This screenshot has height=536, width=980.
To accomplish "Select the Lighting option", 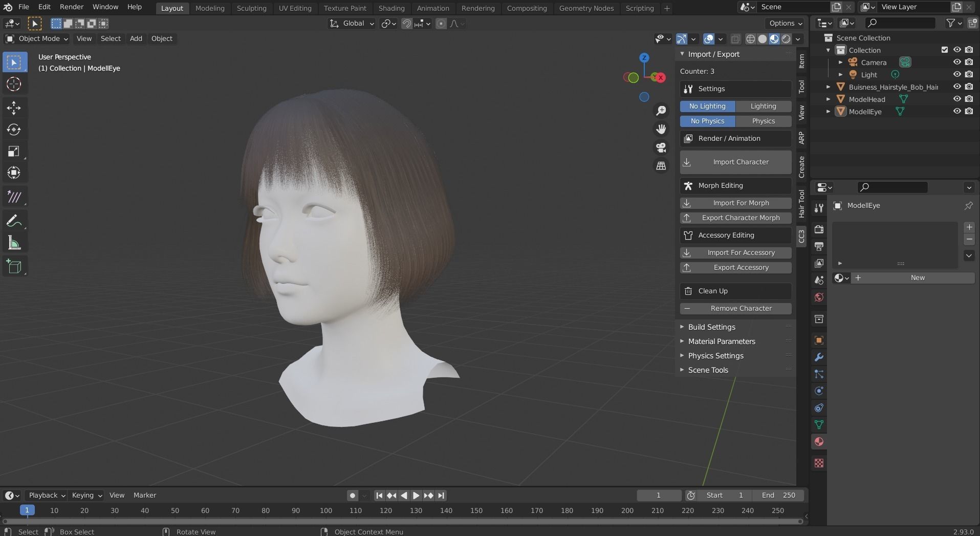I will coord(763,106).
